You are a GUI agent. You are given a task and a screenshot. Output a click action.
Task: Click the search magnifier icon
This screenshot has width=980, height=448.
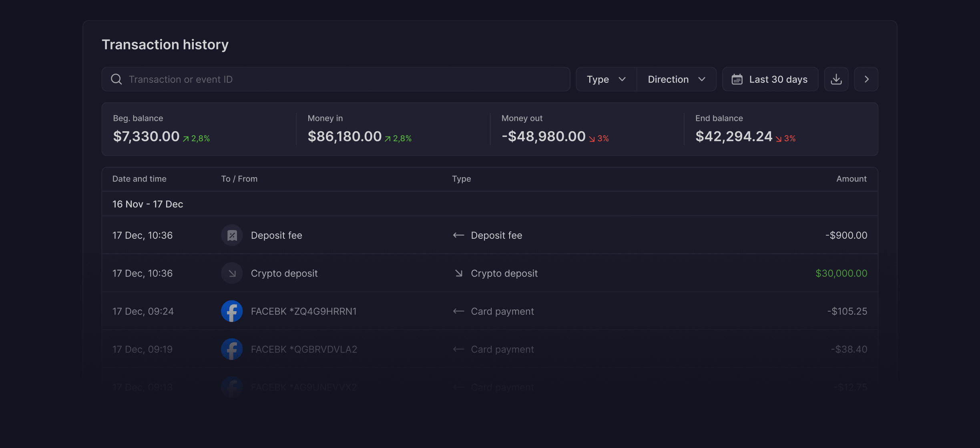pyautogui.click(x=116, y=79)
